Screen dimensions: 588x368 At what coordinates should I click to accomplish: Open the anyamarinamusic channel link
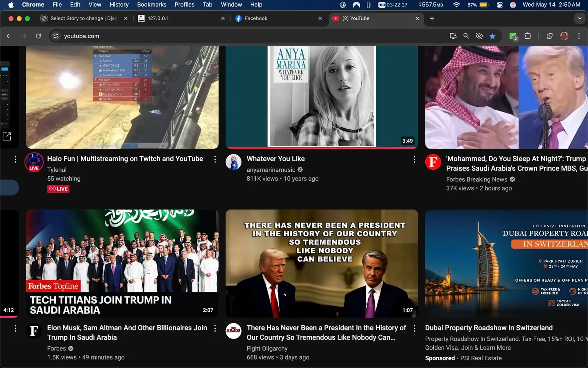[x=271, y=170]
